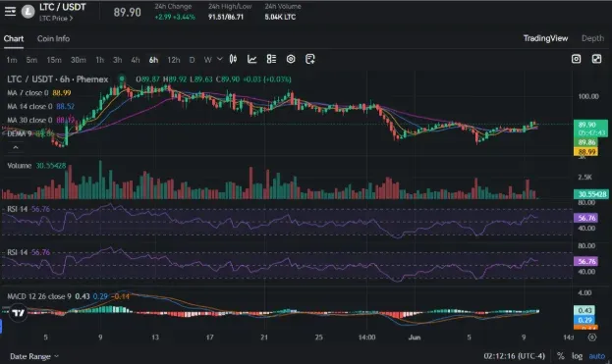
Task: Toggle auto scale mode
Action: tap(597, 356)
